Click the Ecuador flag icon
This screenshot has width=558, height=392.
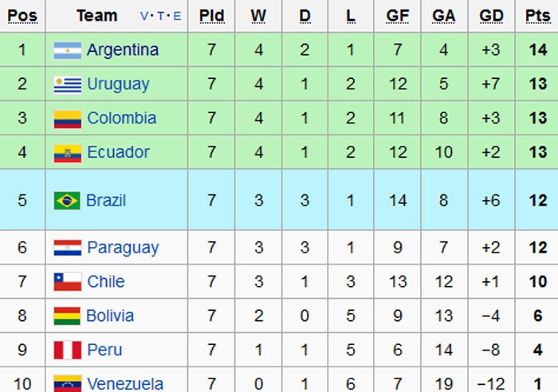click(67, 153)
